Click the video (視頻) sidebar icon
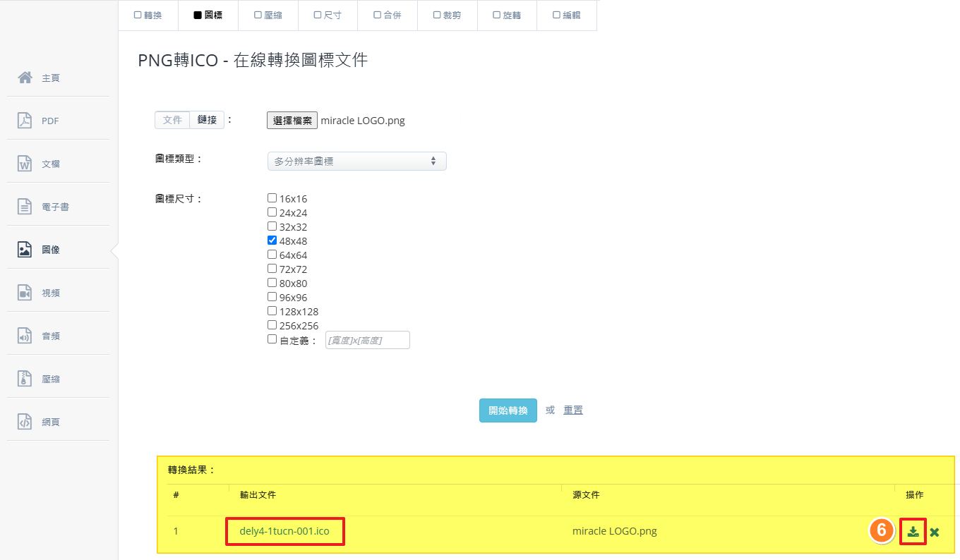The image size is (960, 560). [x=25, y=293]
